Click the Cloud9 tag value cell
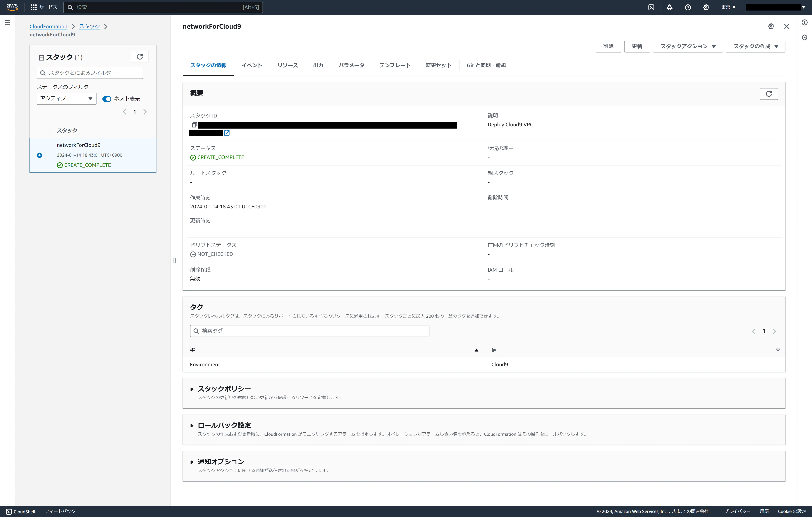This screenshot has width=812, height=517. tap(499, 364)
